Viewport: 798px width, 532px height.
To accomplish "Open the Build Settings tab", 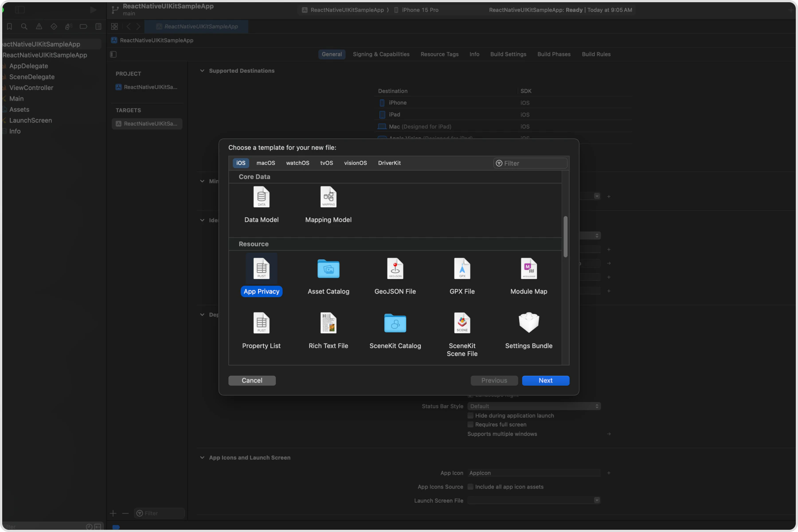I will pos(508,54).
